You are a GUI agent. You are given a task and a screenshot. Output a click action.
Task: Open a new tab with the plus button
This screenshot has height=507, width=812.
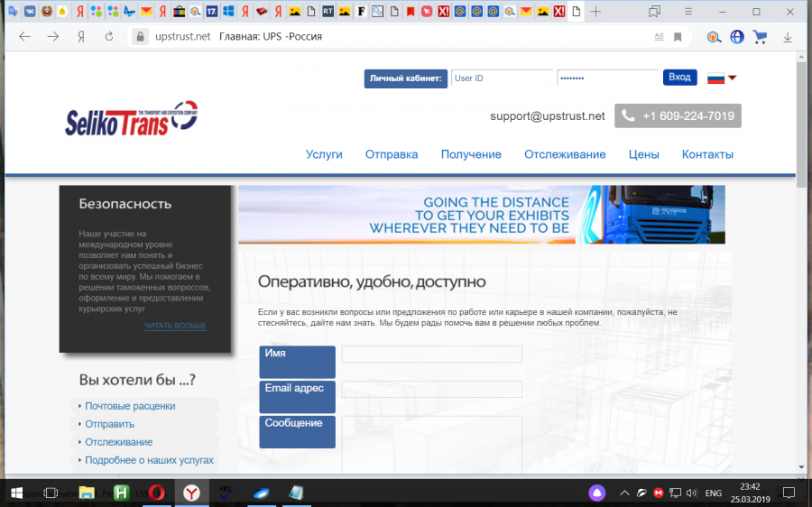[595, 12]
